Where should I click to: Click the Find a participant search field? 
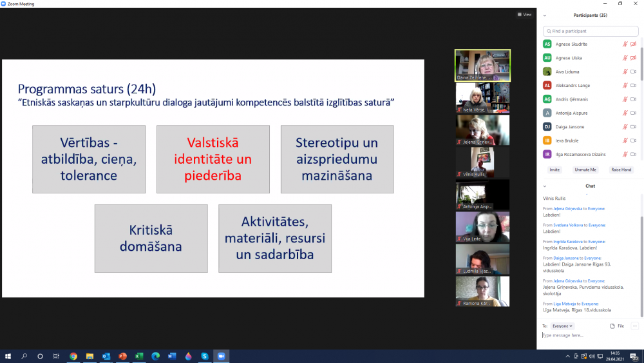tap(591, 31)
